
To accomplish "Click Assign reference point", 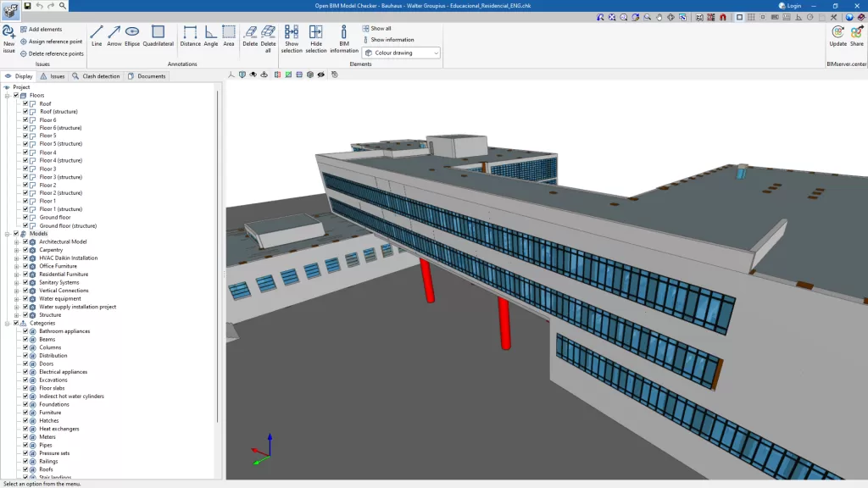I will click(51, 42).
